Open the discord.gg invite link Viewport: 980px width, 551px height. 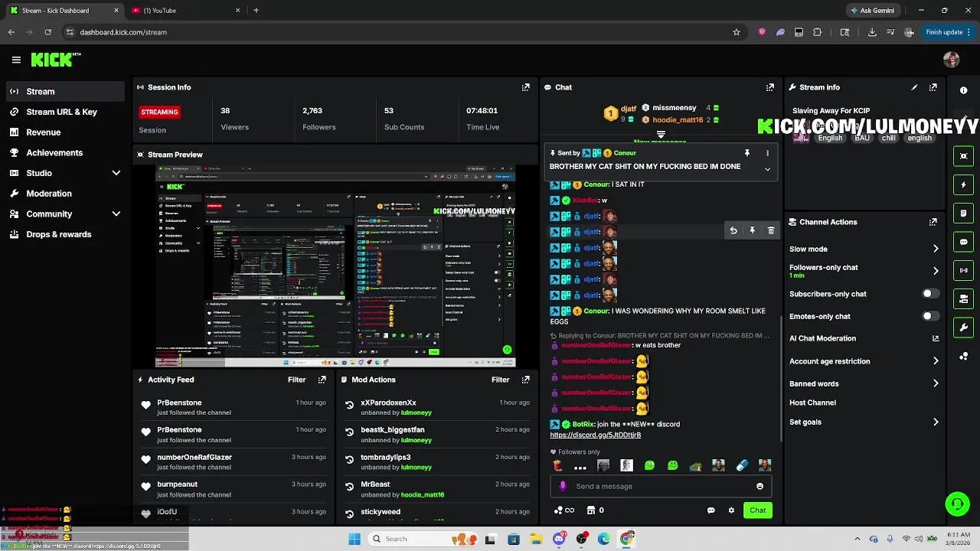[595, 435]
